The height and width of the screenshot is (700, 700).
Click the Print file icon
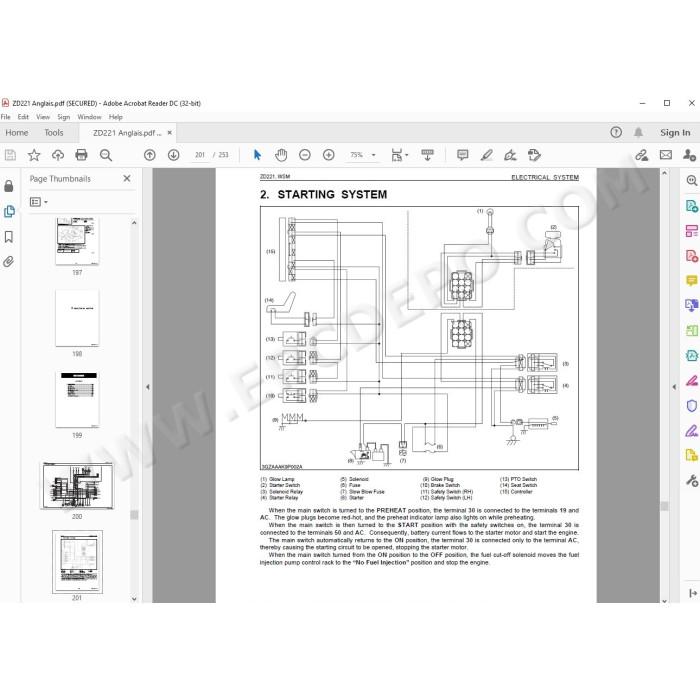coord(81,155)
